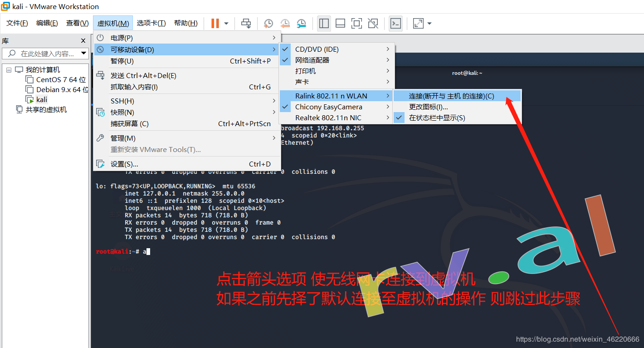The width and height of the screenshot is (644, 348).
Task: Click the icon beside 发送 Ctrl+Alt+Del(E)
Action: pyautogui.click(x=100, y=76)
